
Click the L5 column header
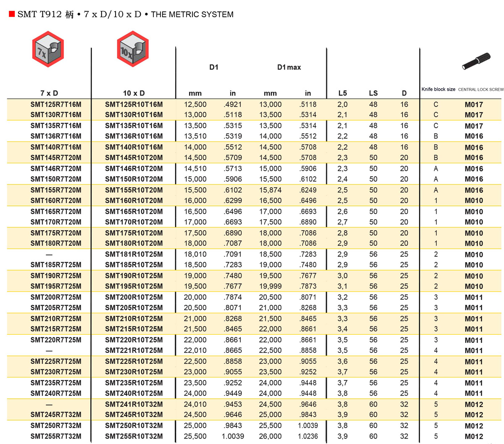[342, 93]
